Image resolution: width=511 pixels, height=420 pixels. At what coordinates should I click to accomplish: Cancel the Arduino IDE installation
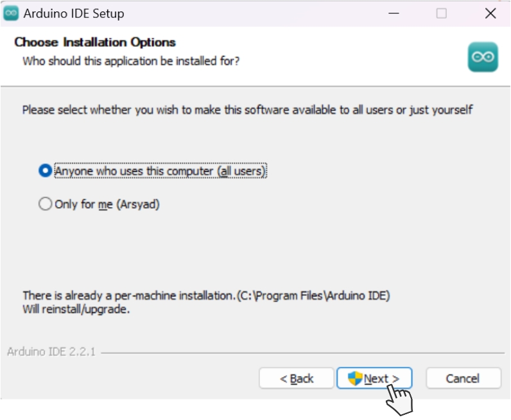[x=463, y=378]
